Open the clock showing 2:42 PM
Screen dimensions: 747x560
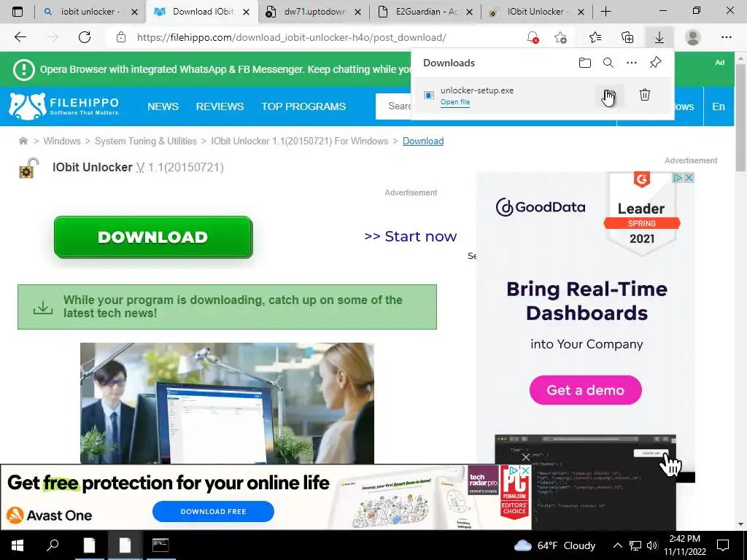point(684,545)
